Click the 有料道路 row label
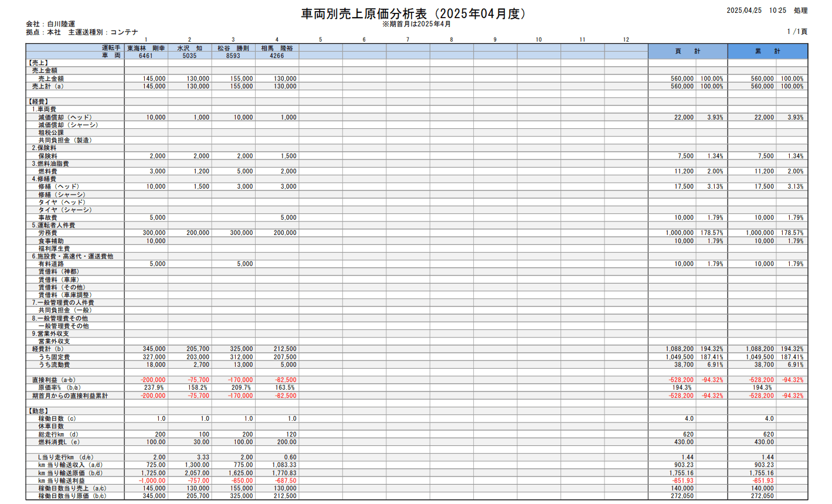The image size is (832, 504). pyautogui.click(x=51, y=264)
